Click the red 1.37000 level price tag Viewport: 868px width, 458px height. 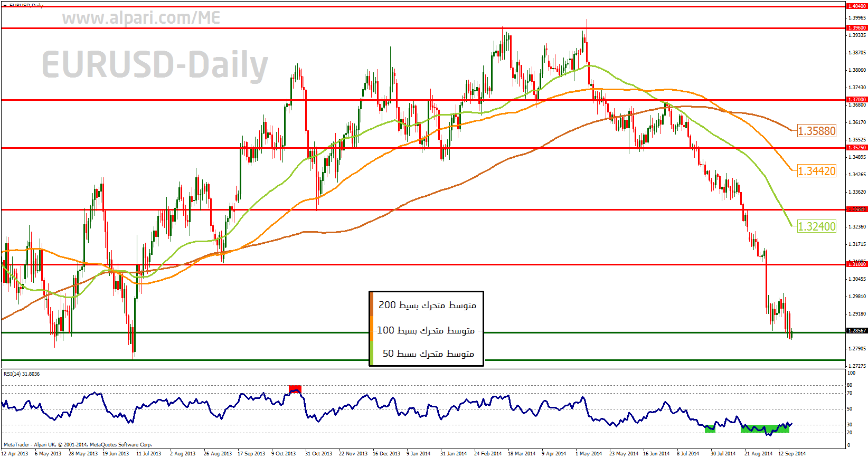[x=856, y=100]
